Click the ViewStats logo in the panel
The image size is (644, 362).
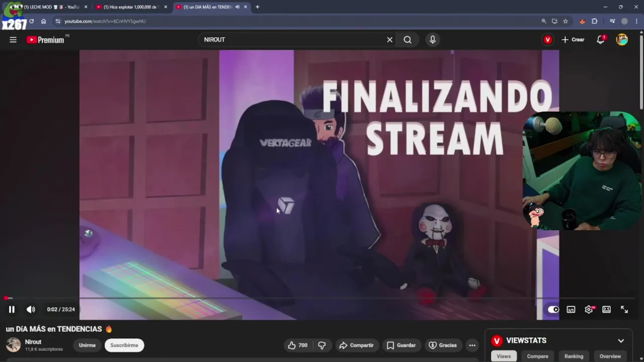pyautogui.click(x=497, y=341)
